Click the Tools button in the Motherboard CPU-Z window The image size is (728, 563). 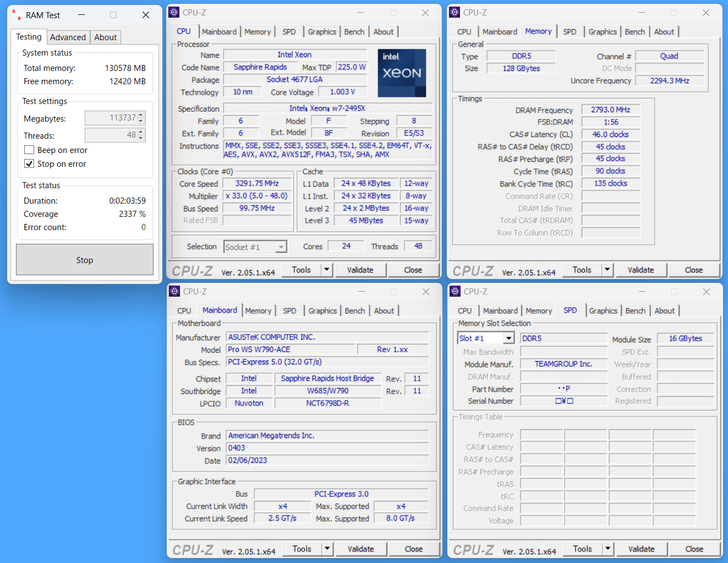(x=302, y=549)
